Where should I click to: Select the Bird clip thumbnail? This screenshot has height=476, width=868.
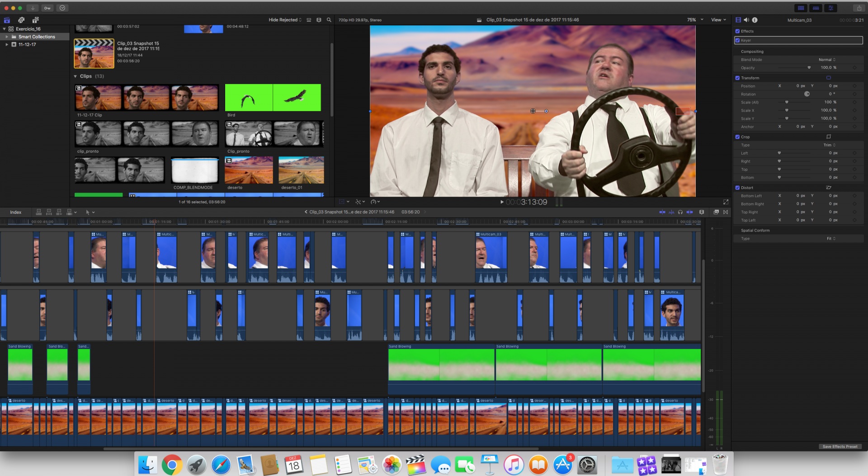[x=273, y=98]
